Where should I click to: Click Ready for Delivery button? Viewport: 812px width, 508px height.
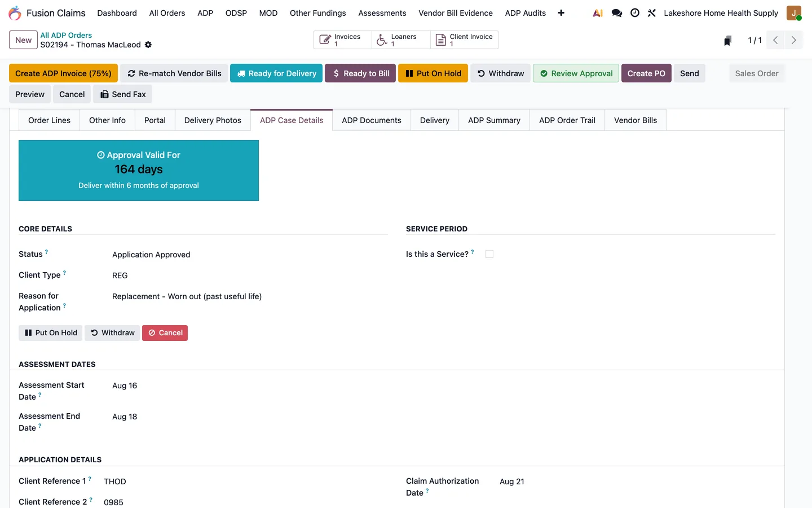(276, 73)
